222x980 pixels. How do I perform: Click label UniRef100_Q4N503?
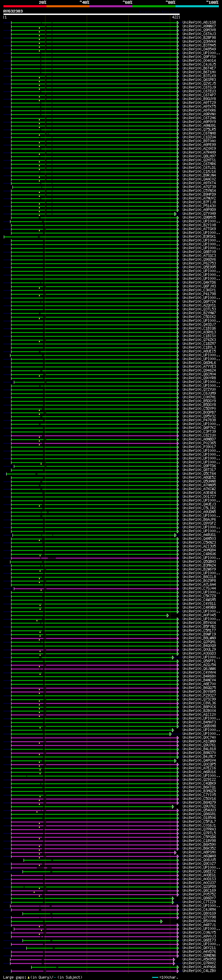[x=199, y=539]
